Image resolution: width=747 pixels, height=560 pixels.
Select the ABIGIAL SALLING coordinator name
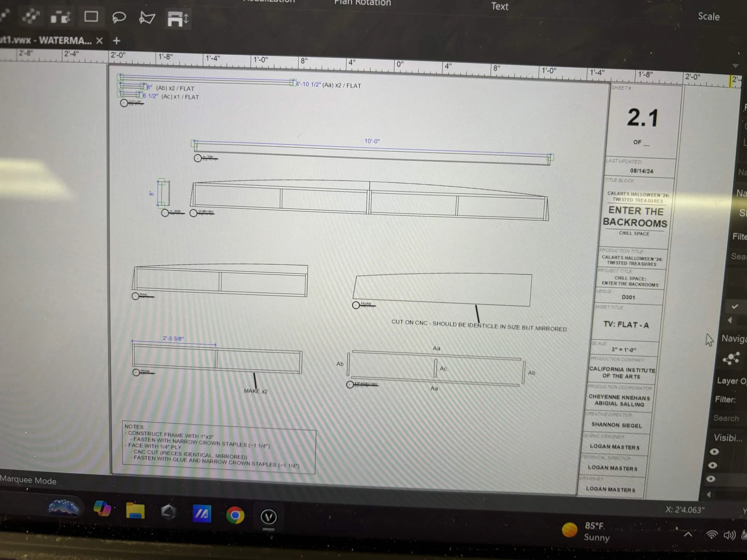click(619, 404)
